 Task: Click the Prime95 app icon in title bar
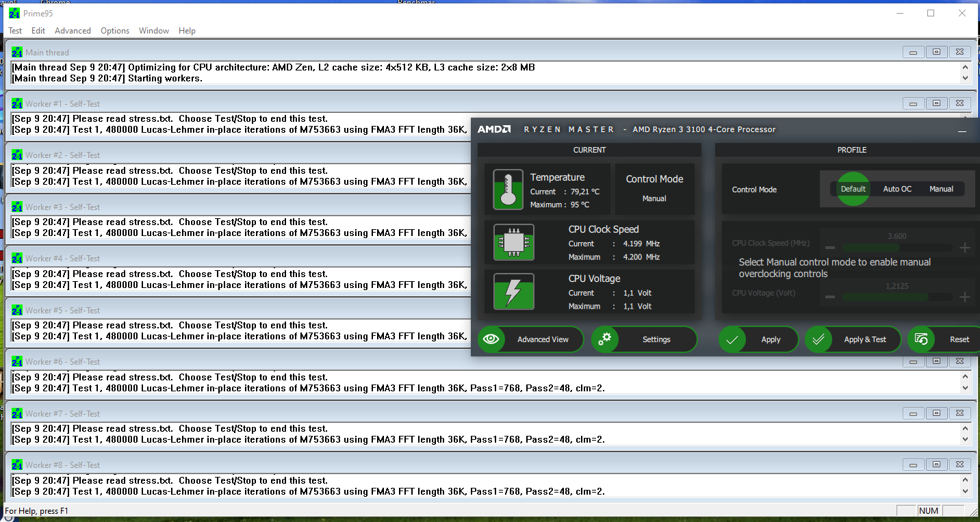point(14,13)
